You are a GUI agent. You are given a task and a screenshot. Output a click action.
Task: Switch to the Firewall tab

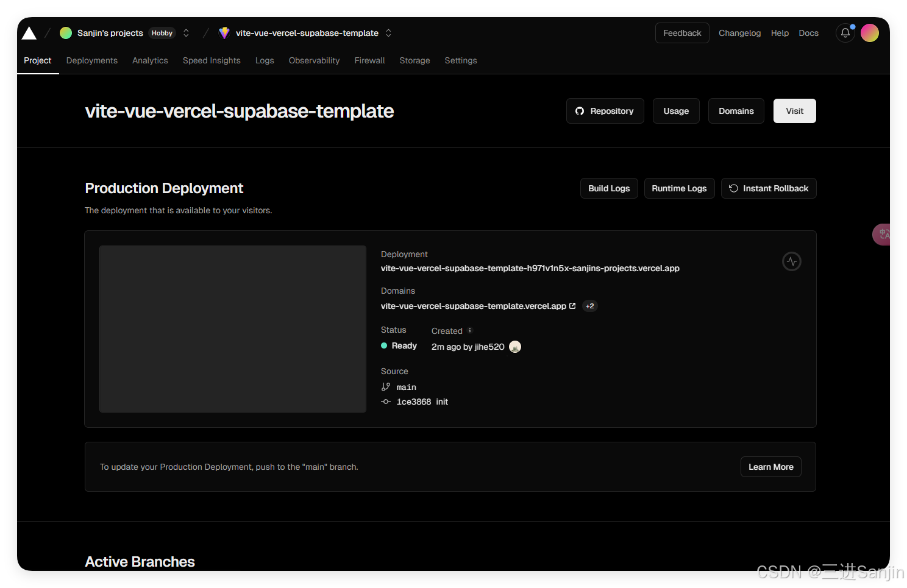pyautogui.click(x=369, y=60)
